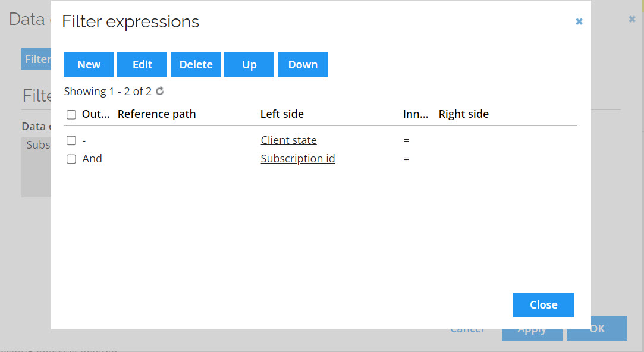Screen dimensions: 644x352
Task: Open the Subscription id link
Action: (x=298, y=159)
